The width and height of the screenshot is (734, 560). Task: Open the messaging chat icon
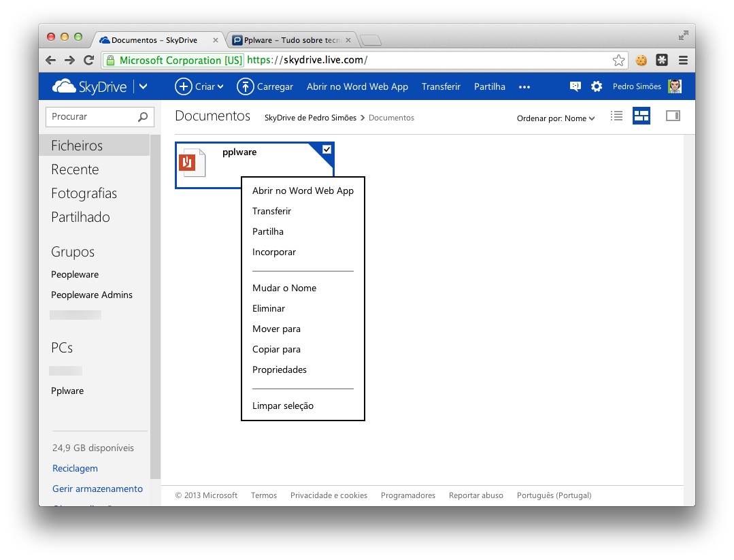[x=575, y=86]
